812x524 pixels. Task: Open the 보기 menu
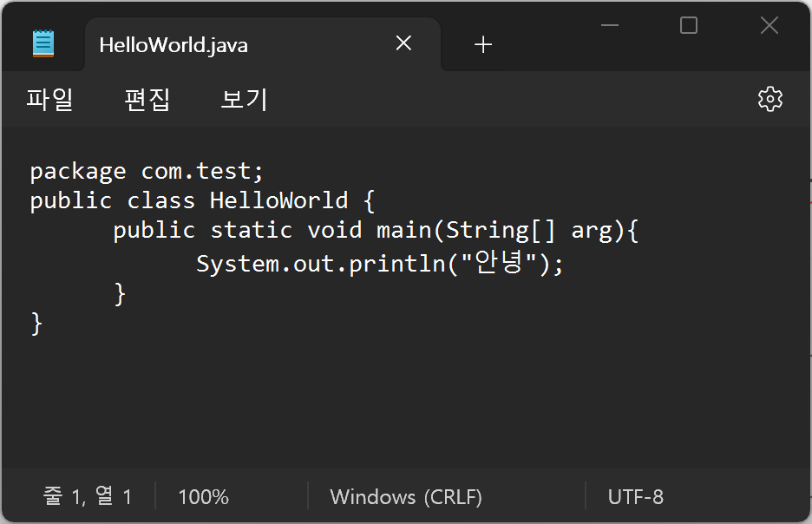[244, 99]
